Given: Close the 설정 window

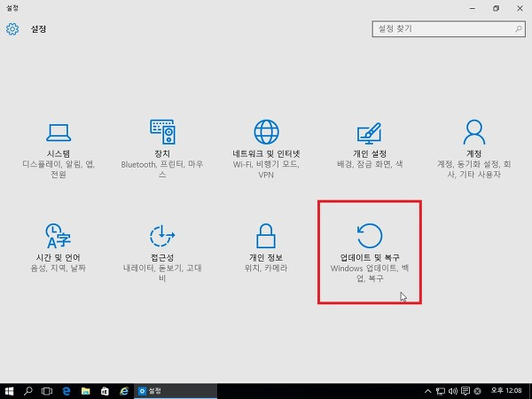Looking at the screenshot, I should [x=520, y=9].
